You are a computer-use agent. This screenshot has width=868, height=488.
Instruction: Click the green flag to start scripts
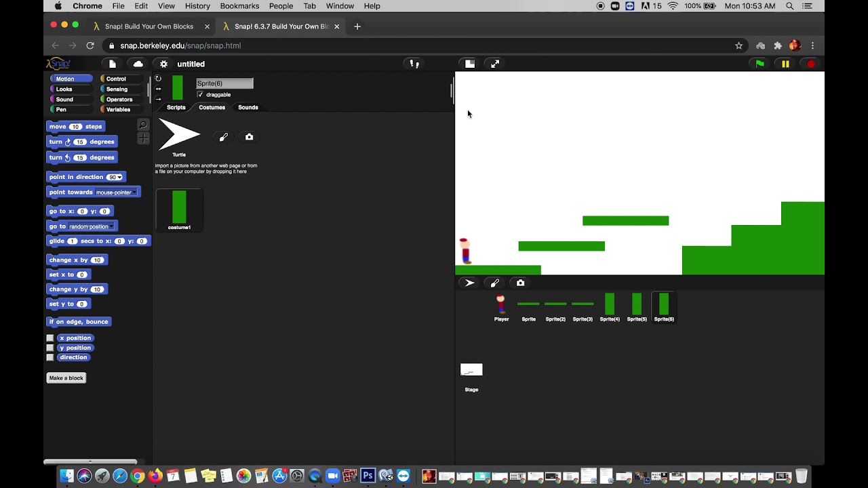(759, 64)
